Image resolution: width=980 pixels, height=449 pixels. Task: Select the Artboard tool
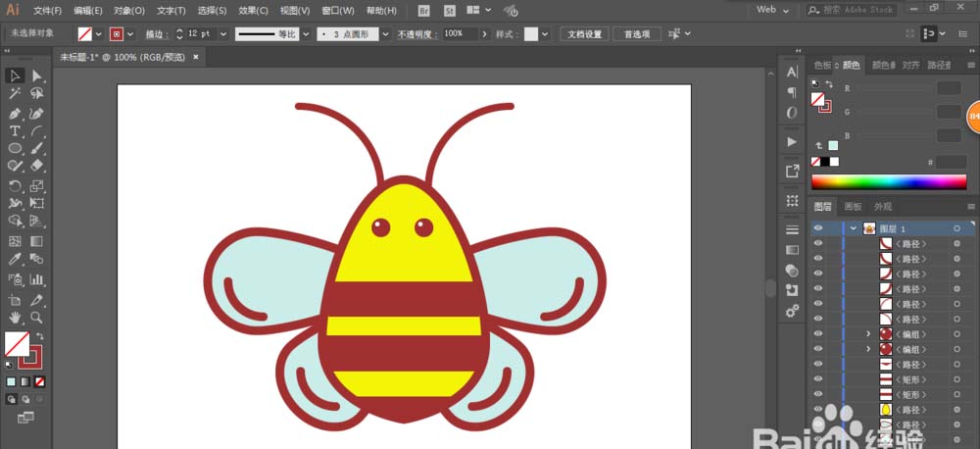[16, 300]
